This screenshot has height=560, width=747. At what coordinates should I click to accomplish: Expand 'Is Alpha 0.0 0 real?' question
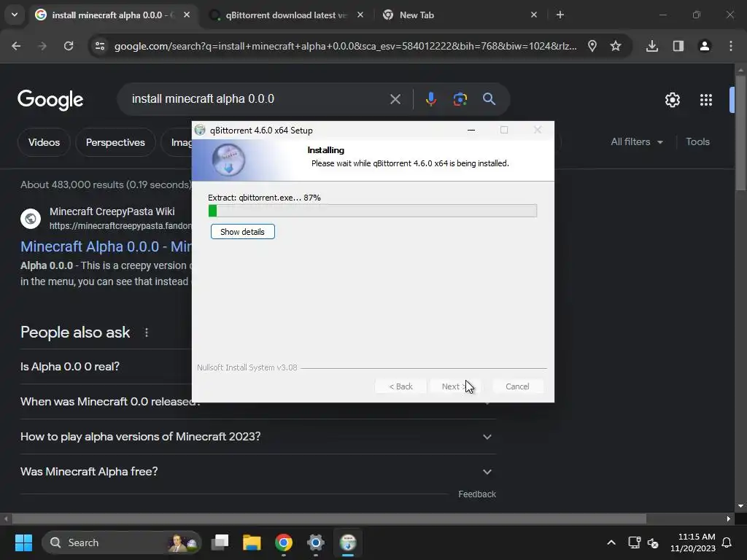tap(106, 367)
